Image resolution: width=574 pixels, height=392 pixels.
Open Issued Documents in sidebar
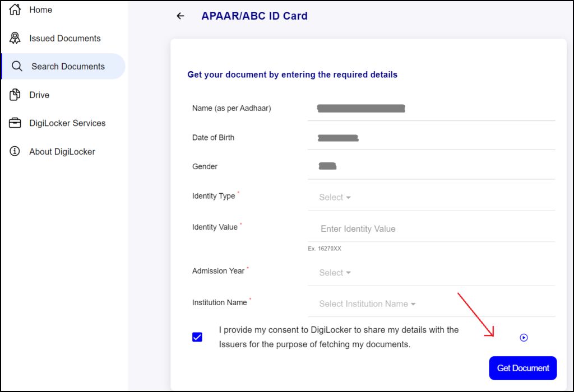[65, 39]
